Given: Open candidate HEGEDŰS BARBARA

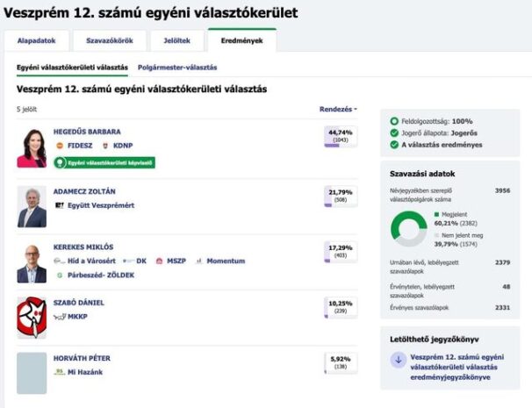Looking at the screenshot, I should (87, 132).
